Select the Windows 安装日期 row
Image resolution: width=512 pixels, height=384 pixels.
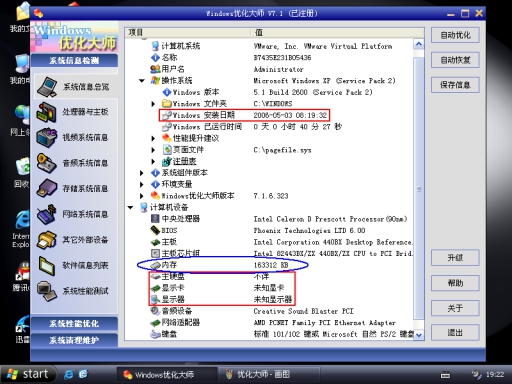[244, 115]
